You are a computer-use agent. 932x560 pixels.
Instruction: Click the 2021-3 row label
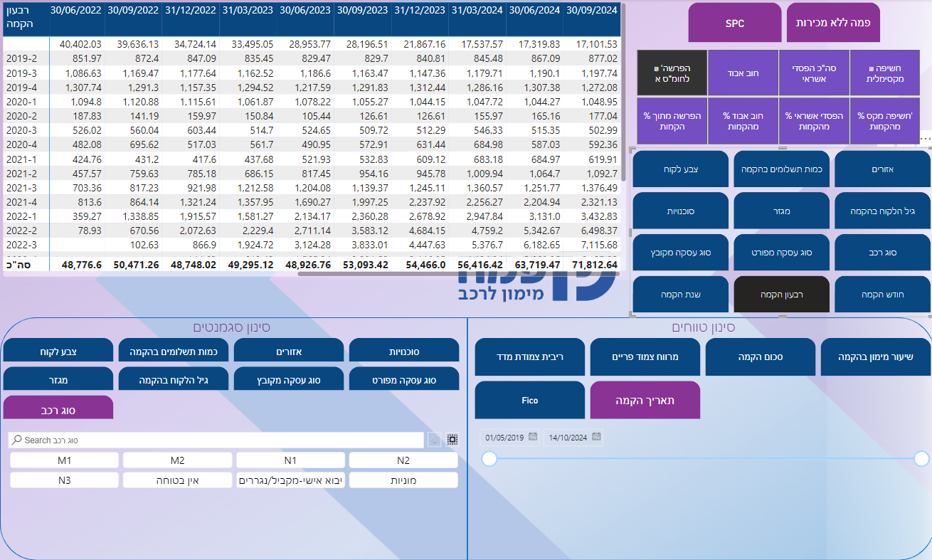point(21,188)
